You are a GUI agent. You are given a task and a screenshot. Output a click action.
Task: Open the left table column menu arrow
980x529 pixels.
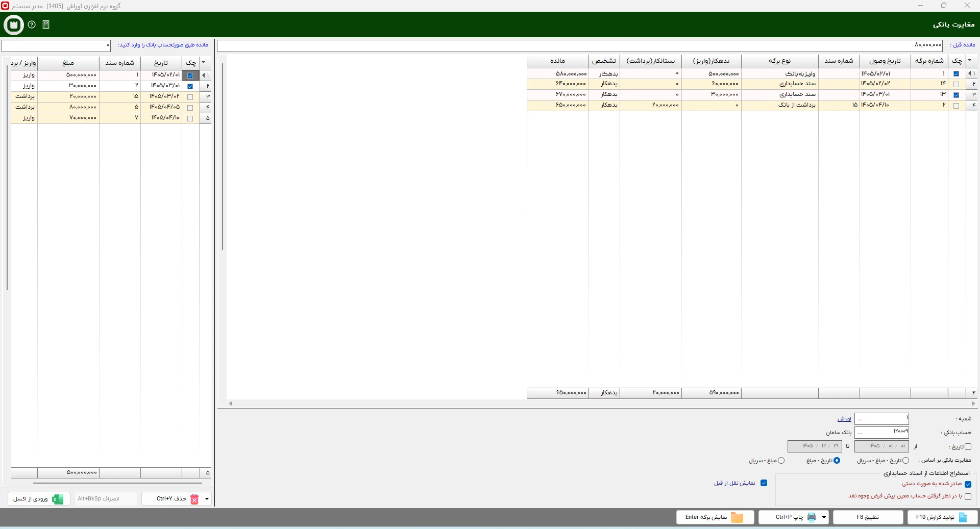coord(204,63)
